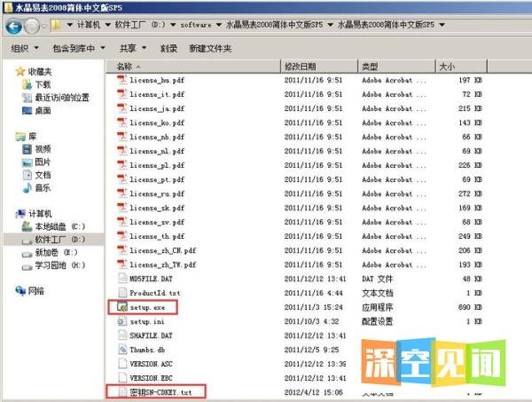The width and height of the screenshot is (532, 402).
Task: Click the PDF icon of license_sv.pdf
Action: (121, 222)
